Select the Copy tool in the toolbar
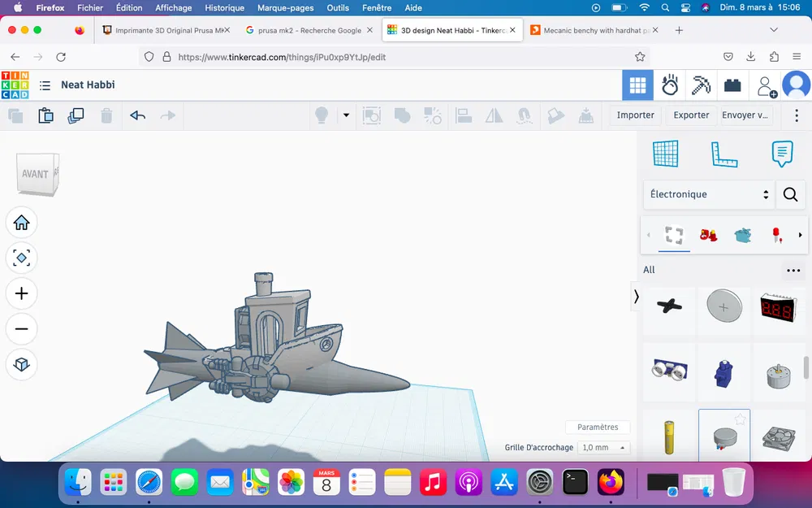Image resolution: width=812 pixels, height=508 pixels. (x=15, y=115)
